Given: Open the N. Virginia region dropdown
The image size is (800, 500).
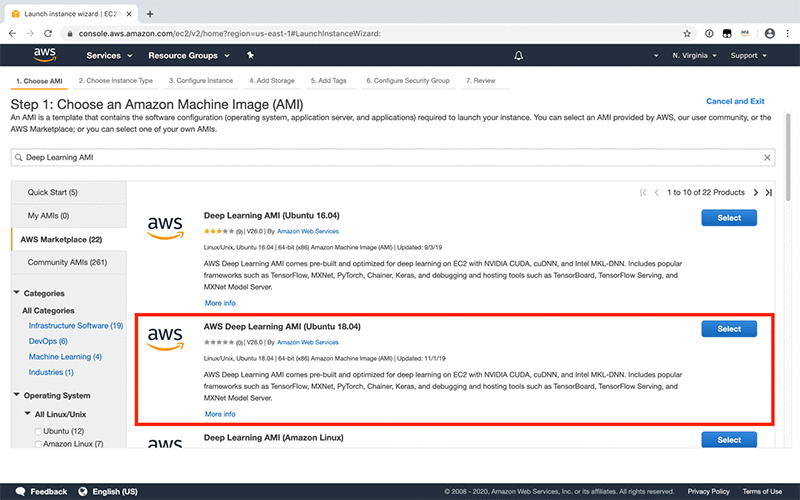Looking at the screenshot, I should tap(694, 56).
